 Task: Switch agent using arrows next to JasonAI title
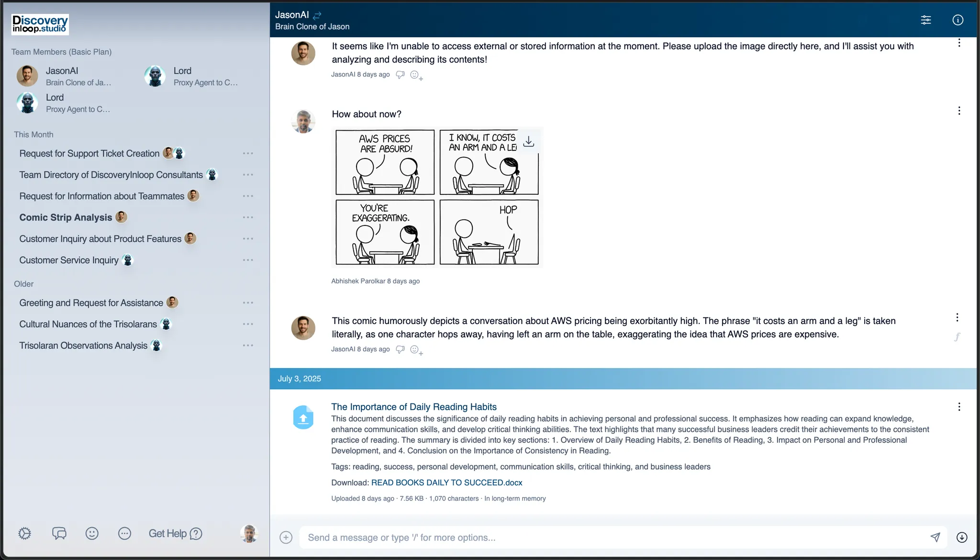point(317,15)
